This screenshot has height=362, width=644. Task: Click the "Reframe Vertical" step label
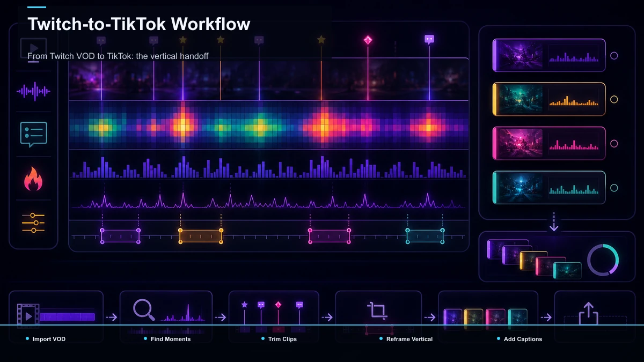(409, 339)
